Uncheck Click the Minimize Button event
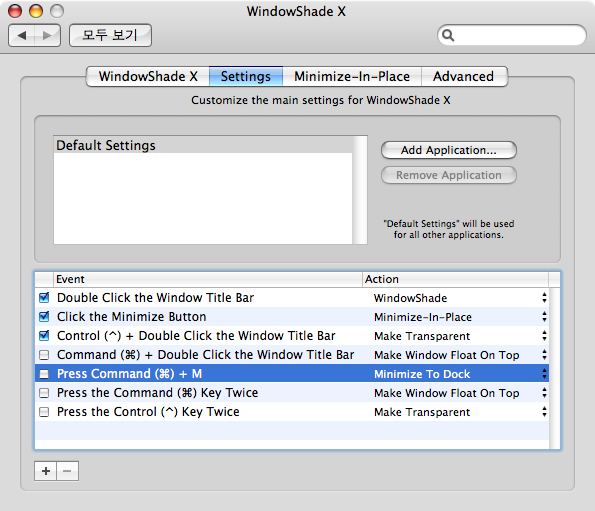This screenshot has height=511, width=595. point(44,317)
